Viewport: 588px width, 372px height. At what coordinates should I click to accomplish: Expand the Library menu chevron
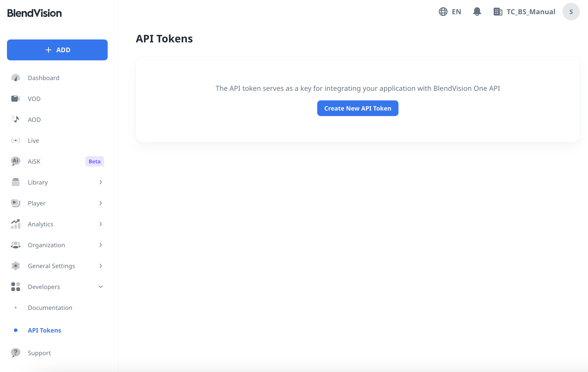pos(100,182)
